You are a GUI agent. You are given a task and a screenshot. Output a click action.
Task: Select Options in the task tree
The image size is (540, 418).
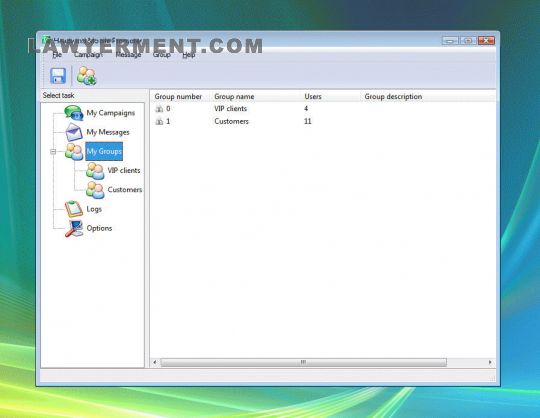point(99,228)
